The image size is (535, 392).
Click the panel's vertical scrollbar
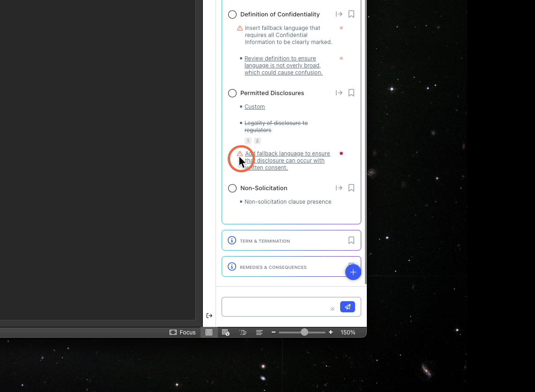[x=366, y=142]
